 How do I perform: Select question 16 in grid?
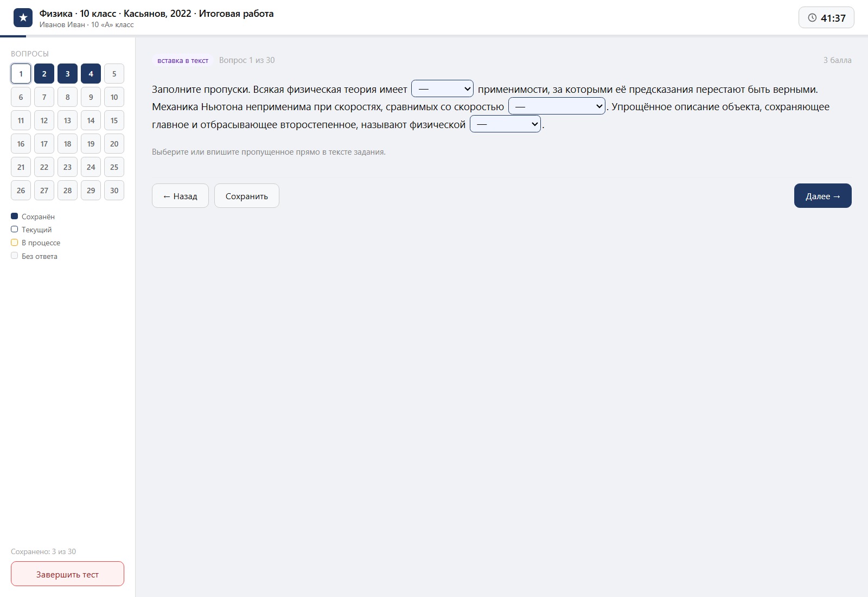pyautogui.click(x=21, y=144)
